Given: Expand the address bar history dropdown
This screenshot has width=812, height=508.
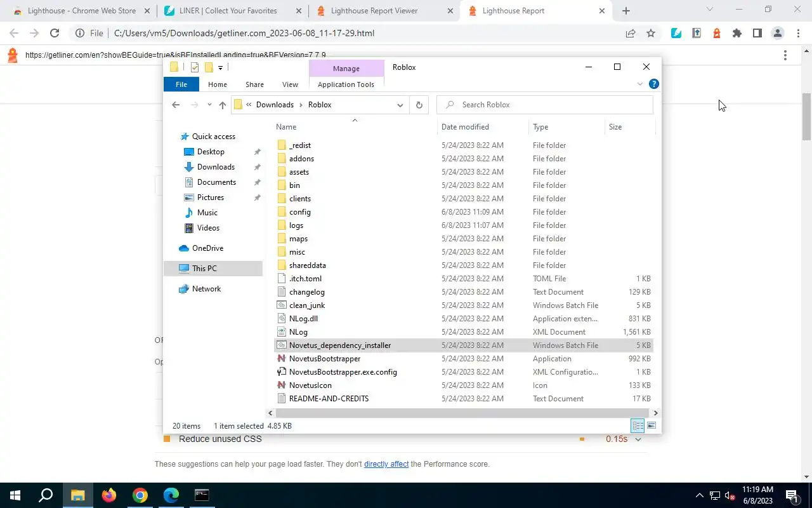Looking at the screenshot, I should click(400, 105).
